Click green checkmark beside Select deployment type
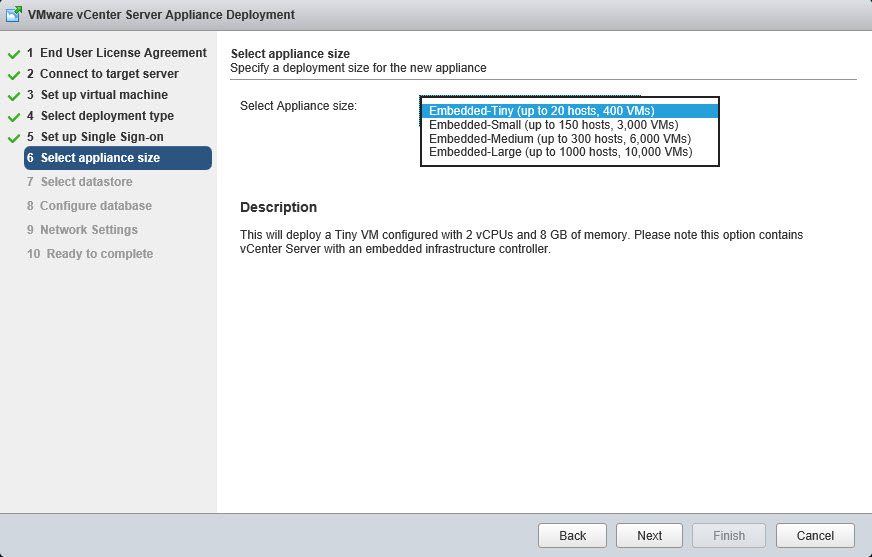Viewport: 872px width, 557px height. 14,117
